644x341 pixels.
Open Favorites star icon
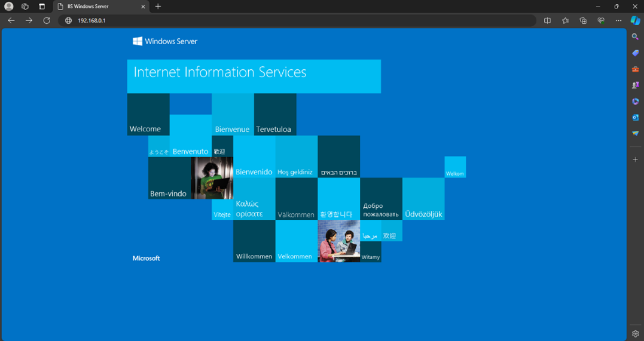566,20
